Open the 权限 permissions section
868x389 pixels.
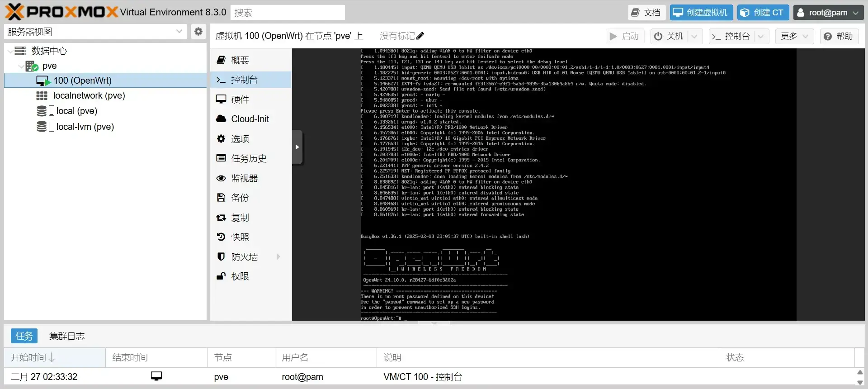(240, 276)
